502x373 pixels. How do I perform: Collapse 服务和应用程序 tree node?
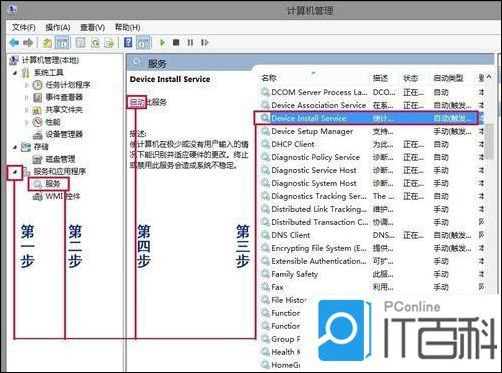pos(15,172)
